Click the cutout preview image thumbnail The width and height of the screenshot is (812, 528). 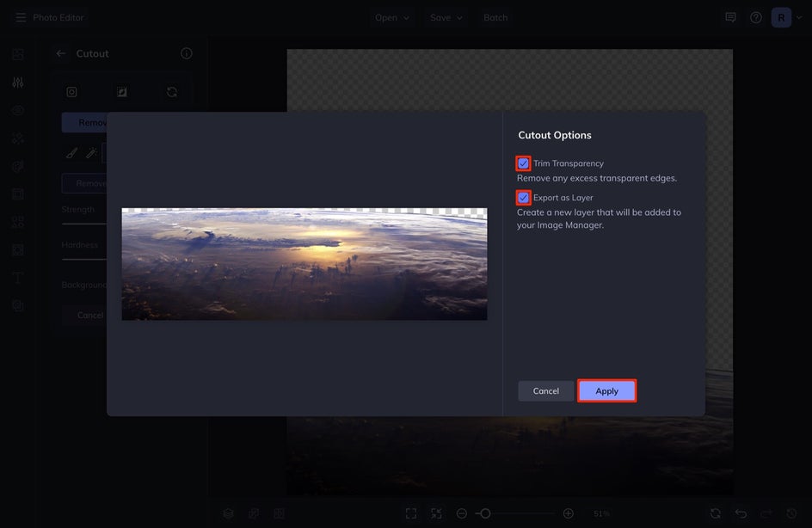pos(304,264)
